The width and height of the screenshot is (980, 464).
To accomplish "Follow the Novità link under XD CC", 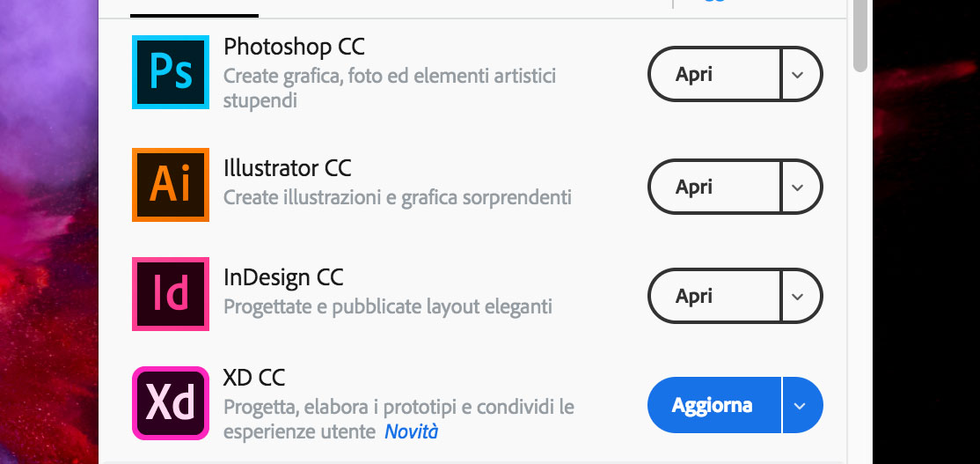I will (411, 431).
